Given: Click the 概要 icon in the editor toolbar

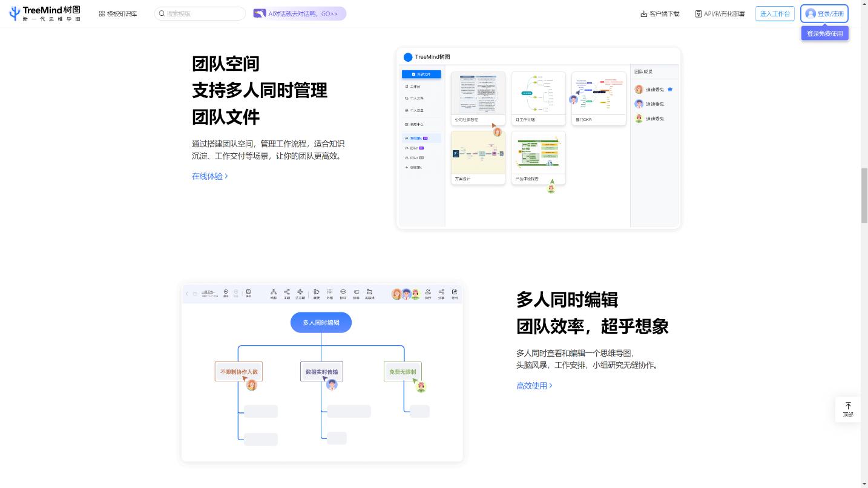Looking at the screenshot, I should pos(317,294).
